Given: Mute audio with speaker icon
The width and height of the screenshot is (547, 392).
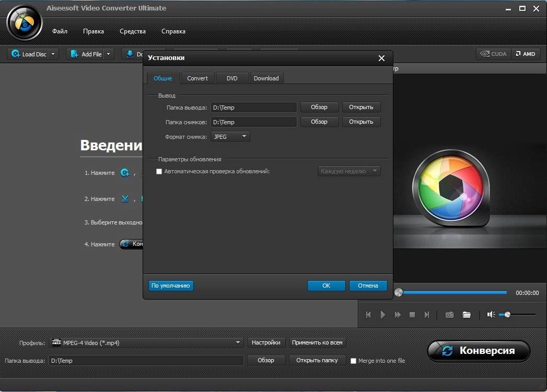Looking at the screenshot, I should [x=491, y=315].
